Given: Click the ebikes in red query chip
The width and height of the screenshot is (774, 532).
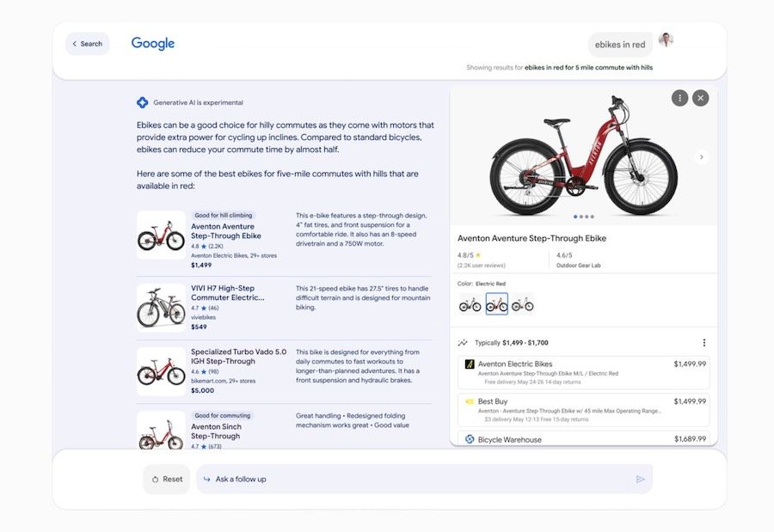Looking at the screenshot, I should pyautogui.click(x=620, y=45).
